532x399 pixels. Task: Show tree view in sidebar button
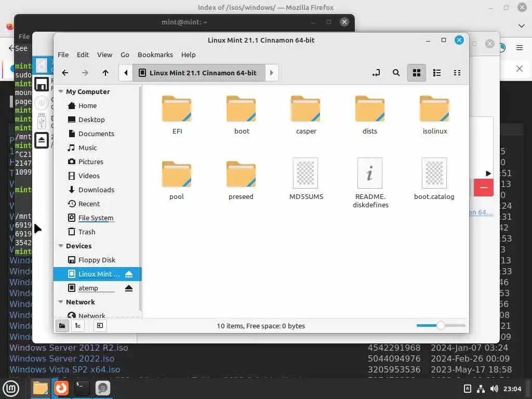pos(78,326)
